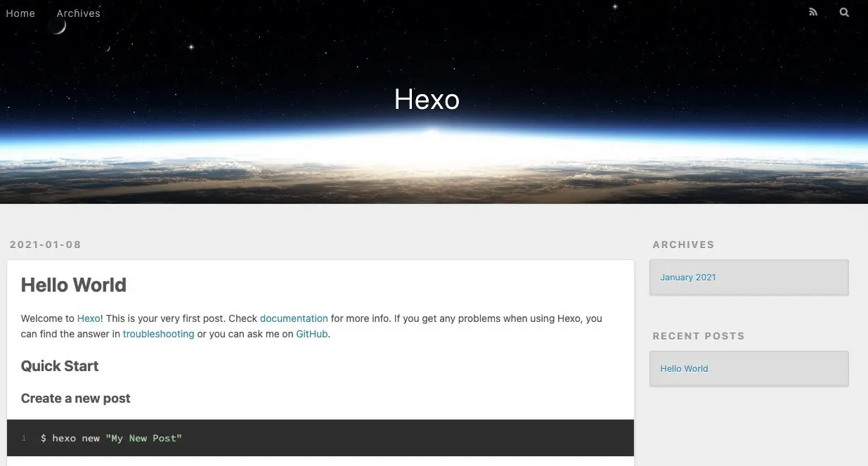Click the GitHub link

311,334
